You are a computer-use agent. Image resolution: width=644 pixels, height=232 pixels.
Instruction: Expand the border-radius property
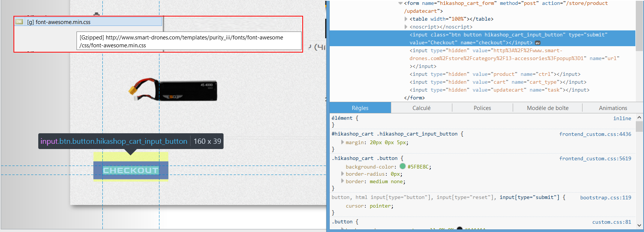pyautogui.click(x=342, y=174)
